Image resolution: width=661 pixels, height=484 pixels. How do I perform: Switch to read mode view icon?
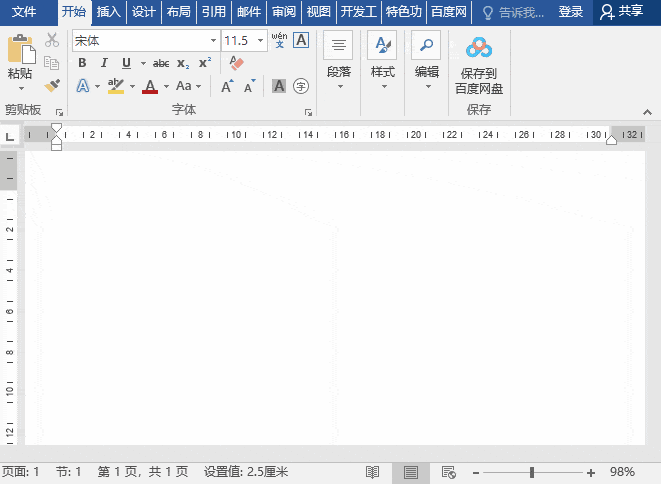point(372,472)
